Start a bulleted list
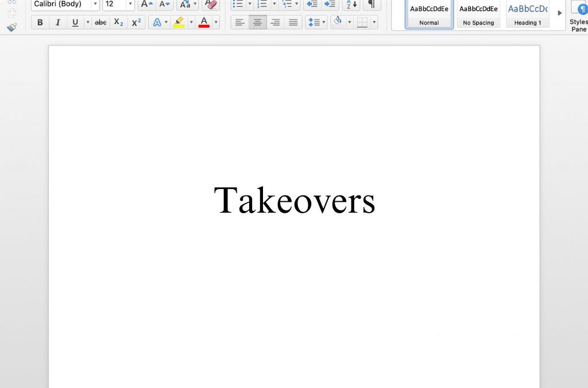 [238, 4]
